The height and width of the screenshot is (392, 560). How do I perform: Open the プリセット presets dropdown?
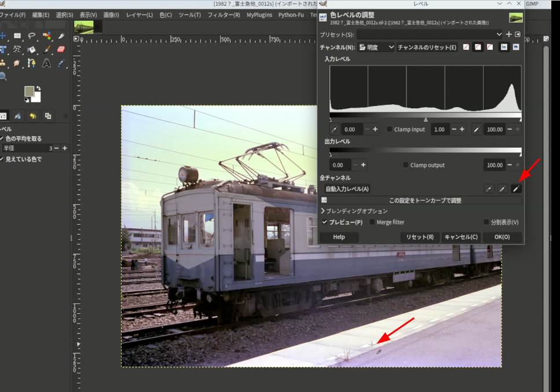coord(430,34)
